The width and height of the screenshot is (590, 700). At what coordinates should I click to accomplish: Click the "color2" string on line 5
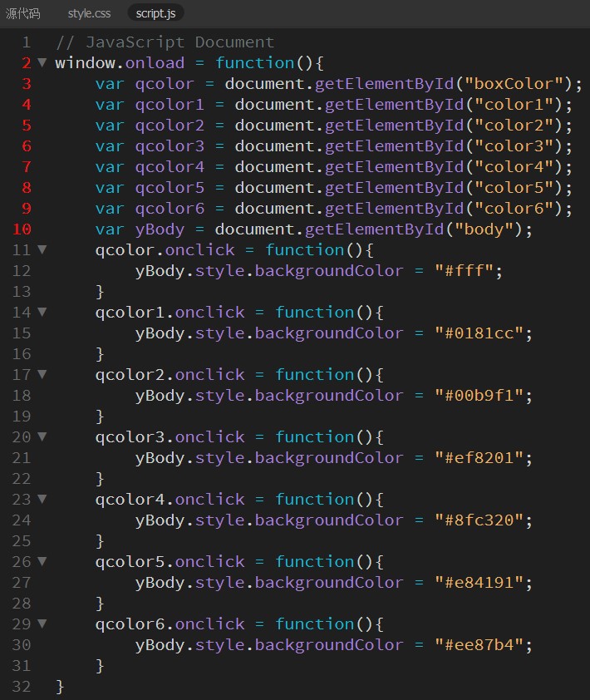pyautogui.click(x=514, y=126)
